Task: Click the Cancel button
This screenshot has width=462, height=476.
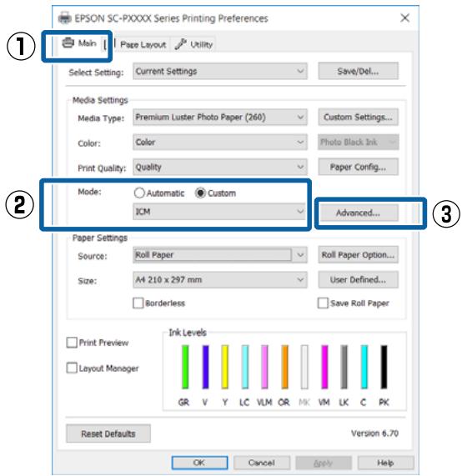Action: pyautogui.click(x=262, y=463)
